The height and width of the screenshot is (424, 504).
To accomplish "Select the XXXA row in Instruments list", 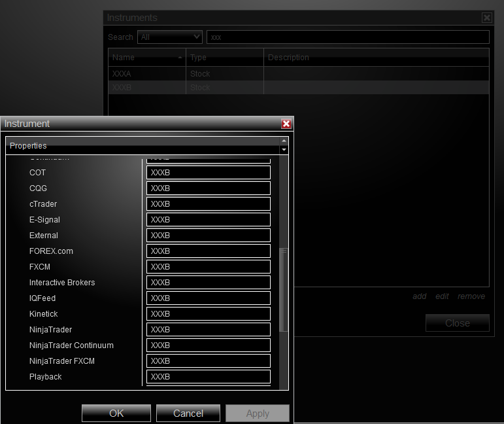I will [x=299, y=74].
